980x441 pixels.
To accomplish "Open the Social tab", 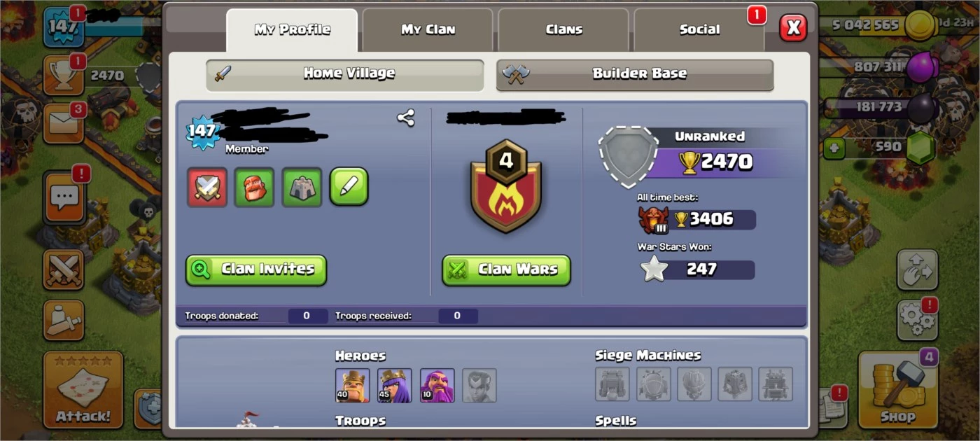I will [699, 29].
